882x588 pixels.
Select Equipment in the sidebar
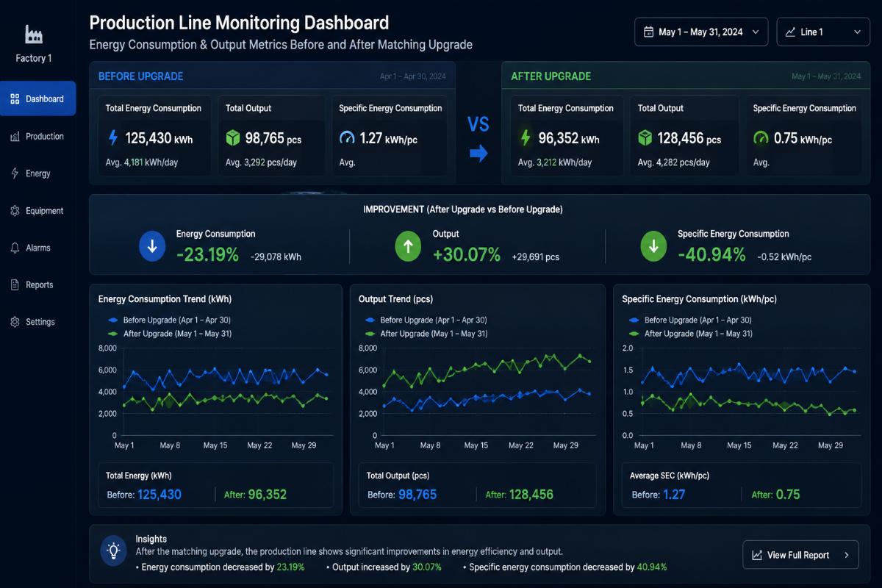pos(37,211)
